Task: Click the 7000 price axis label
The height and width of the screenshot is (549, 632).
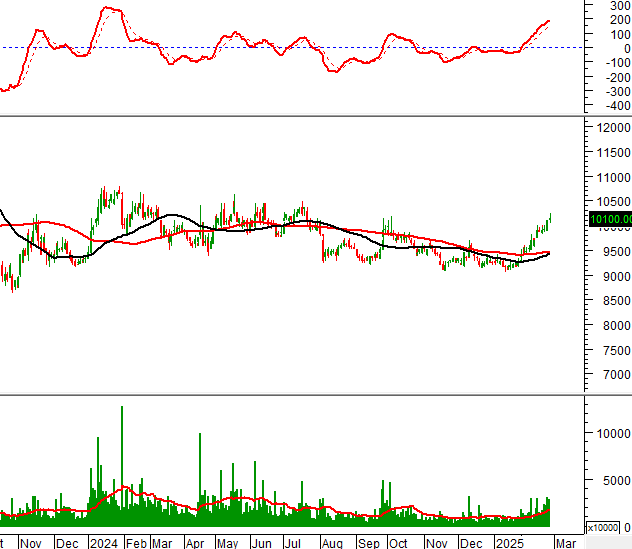Action: 614,375
